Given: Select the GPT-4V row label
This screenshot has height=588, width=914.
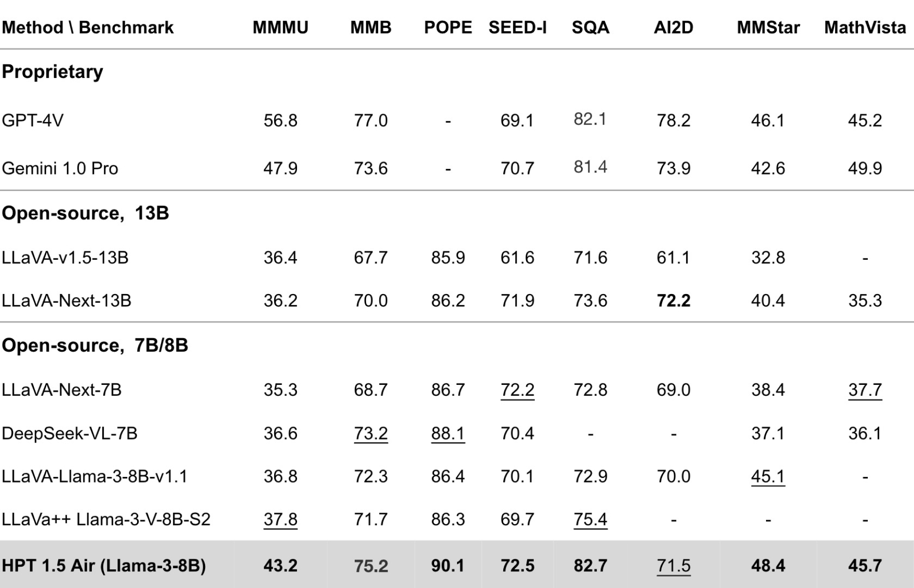Looking at the screenshot, I should click(32, 121).
